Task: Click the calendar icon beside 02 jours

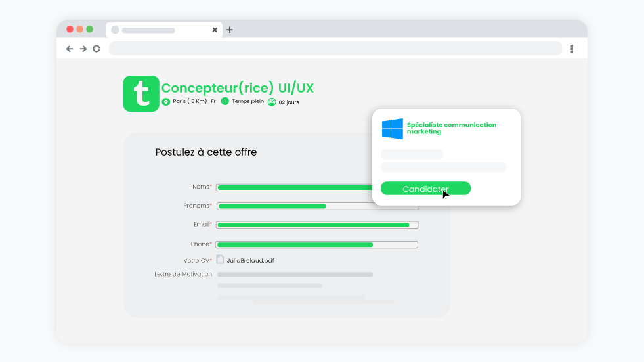Action: click(x=272, y=102)
